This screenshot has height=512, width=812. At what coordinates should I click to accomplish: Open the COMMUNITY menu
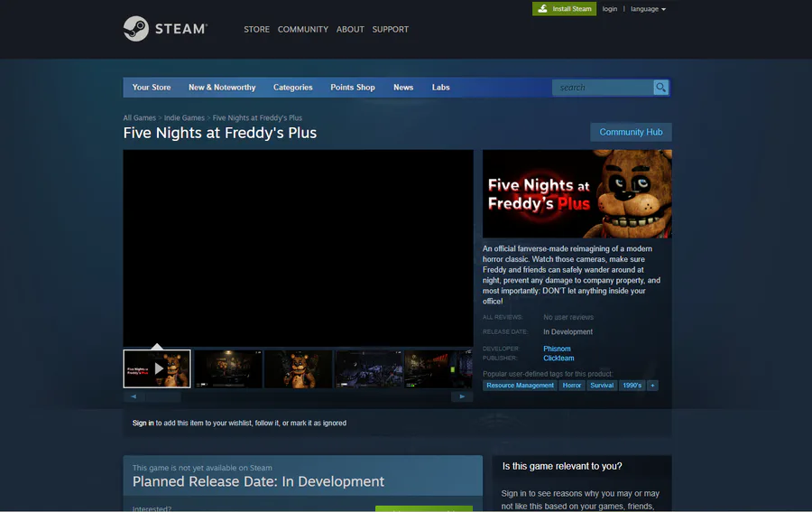pos(303,30)
